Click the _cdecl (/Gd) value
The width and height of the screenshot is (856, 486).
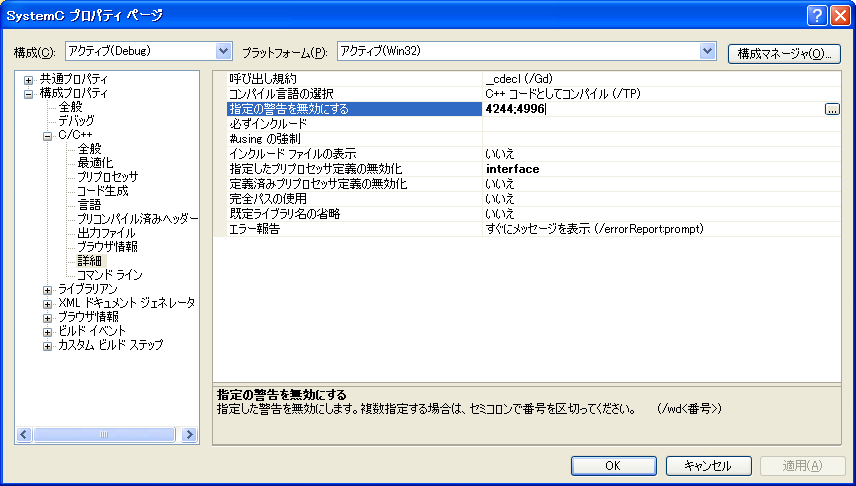click(x=662, y=79)
